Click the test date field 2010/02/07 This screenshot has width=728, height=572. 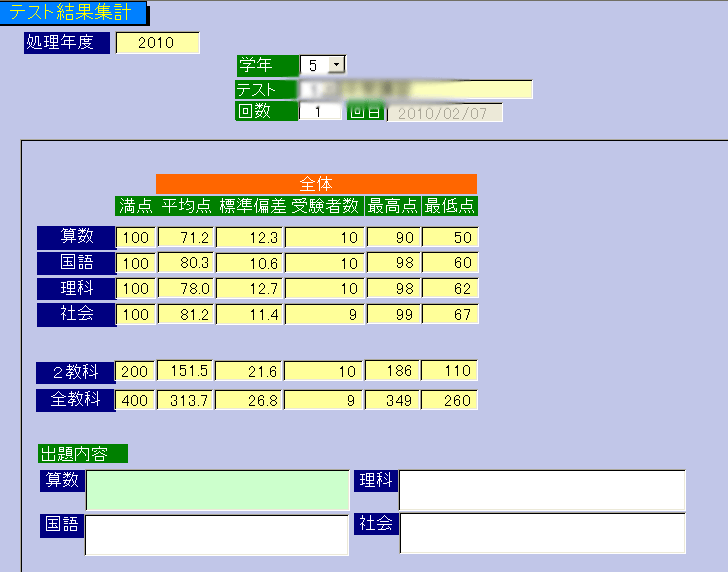[x=444, y=112]
